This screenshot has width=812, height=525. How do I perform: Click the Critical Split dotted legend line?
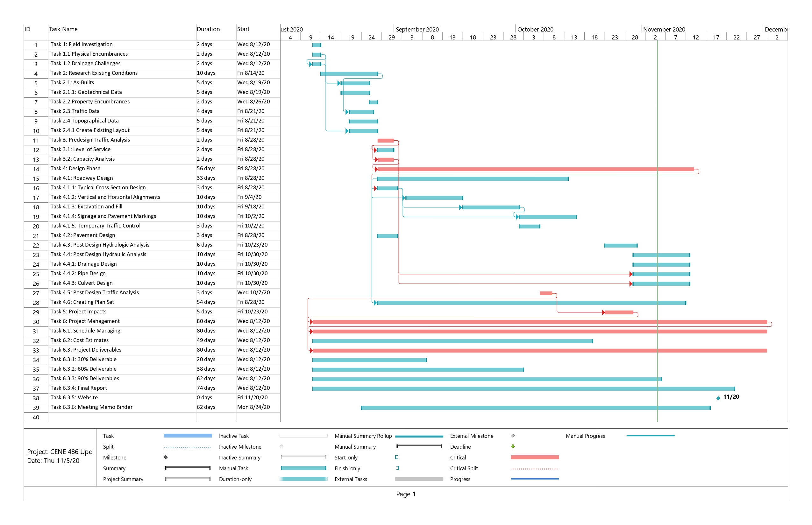point(535,469)
